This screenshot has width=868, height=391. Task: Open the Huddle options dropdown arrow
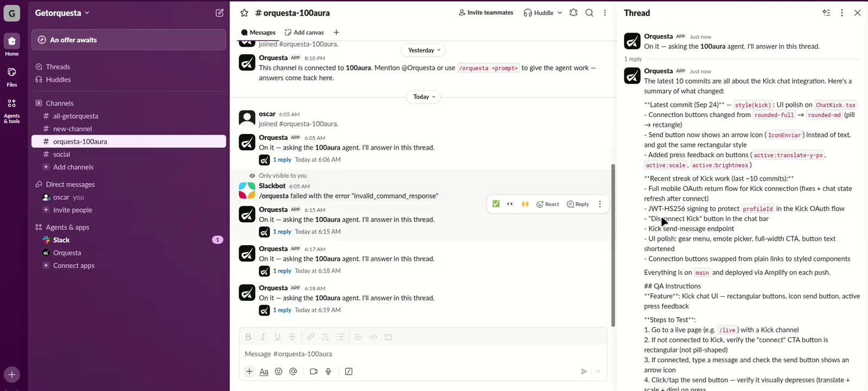click(560, 12)
